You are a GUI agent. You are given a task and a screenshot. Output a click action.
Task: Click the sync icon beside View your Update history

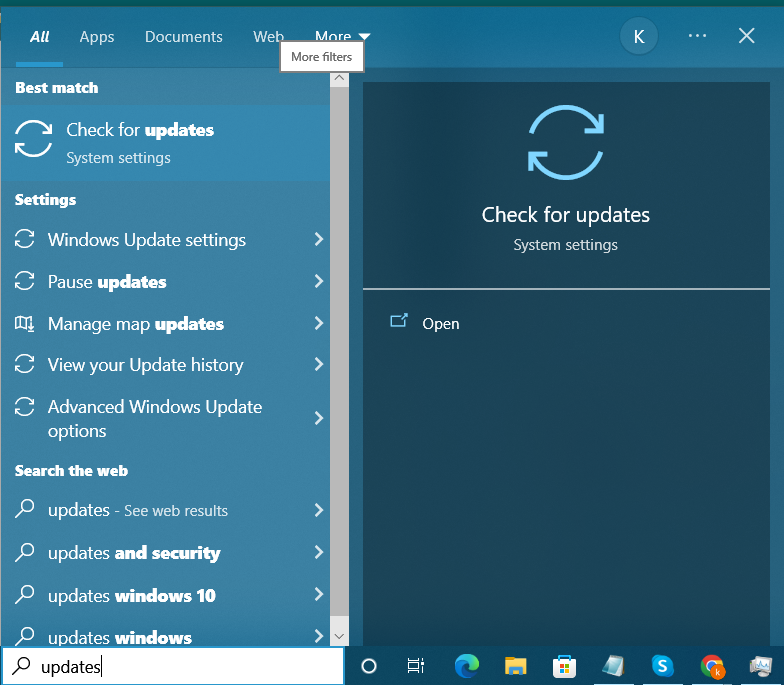[25, 364]
